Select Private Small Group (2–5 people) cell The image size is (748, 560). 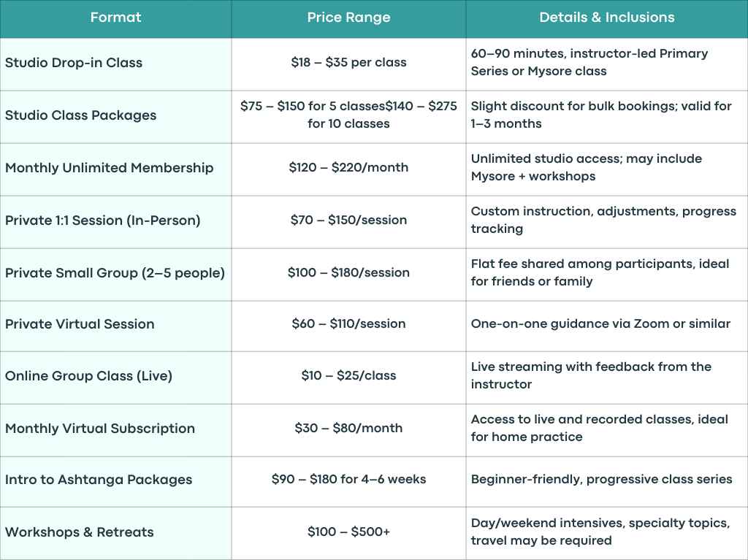point(115,273)
